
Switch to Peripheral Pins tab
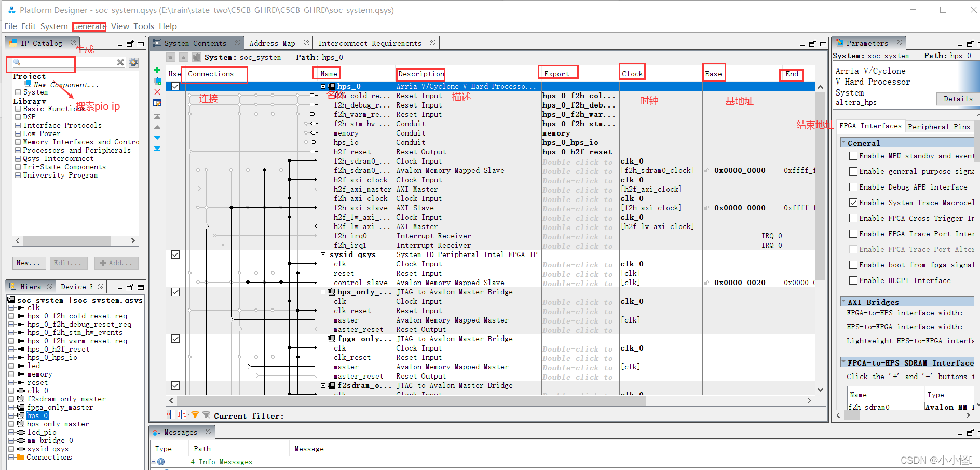(x=939, y=126)
